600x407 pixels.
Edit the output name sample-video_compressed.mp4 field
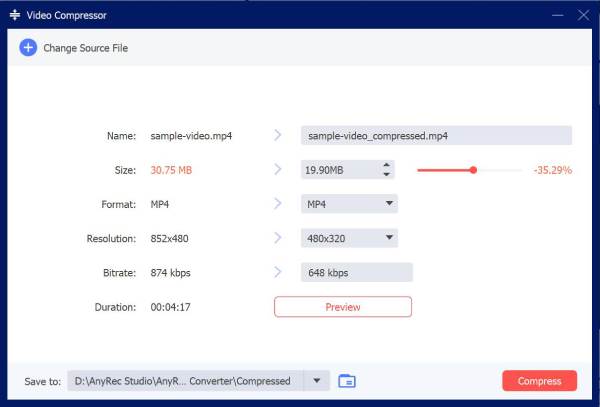[x=436, y=135]
